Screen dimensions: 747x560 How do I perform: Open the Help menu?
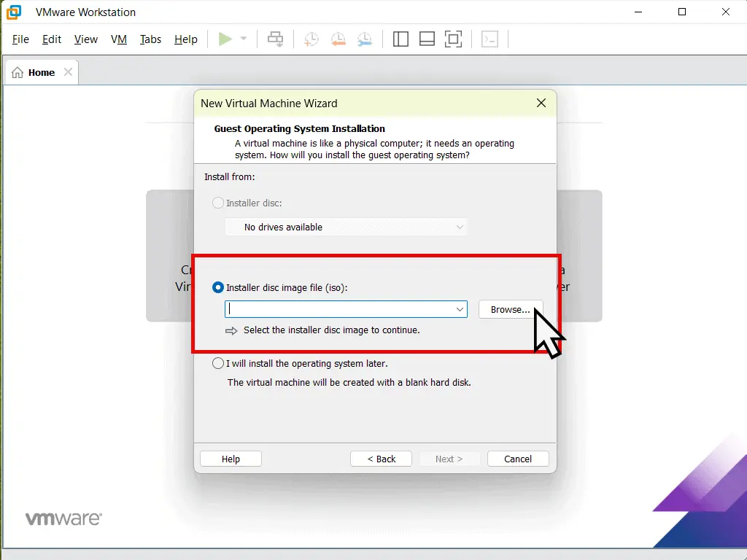[186, 39]
